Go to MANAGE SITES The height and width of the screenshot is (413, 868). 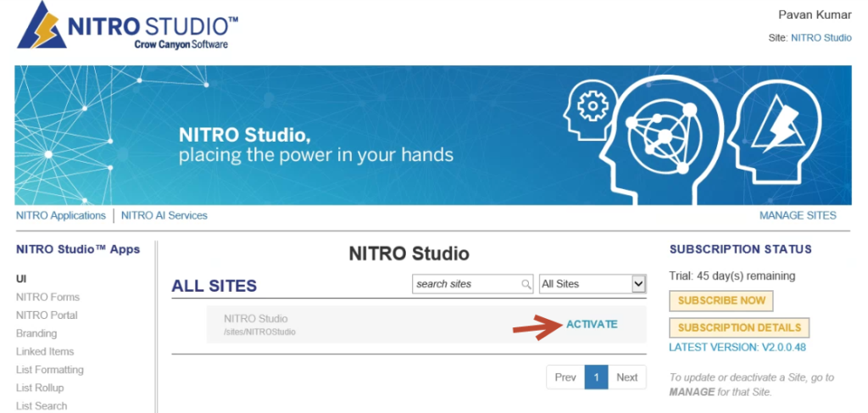click(798, 215)
